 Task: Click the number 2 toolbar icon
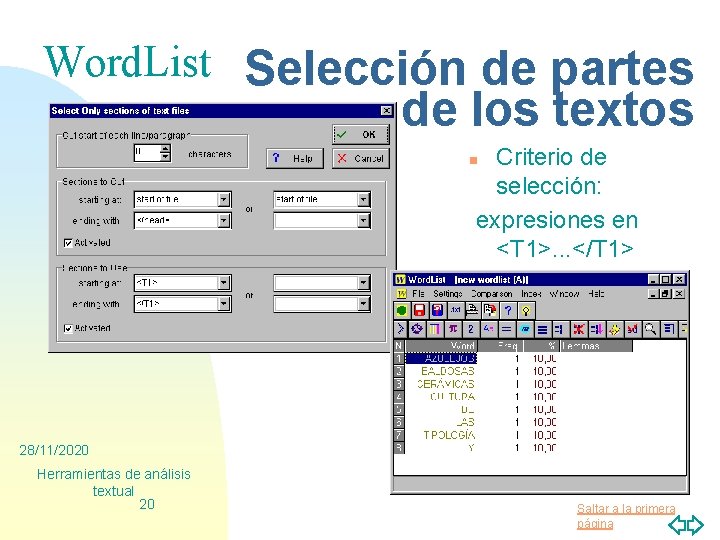coord(471,329)
